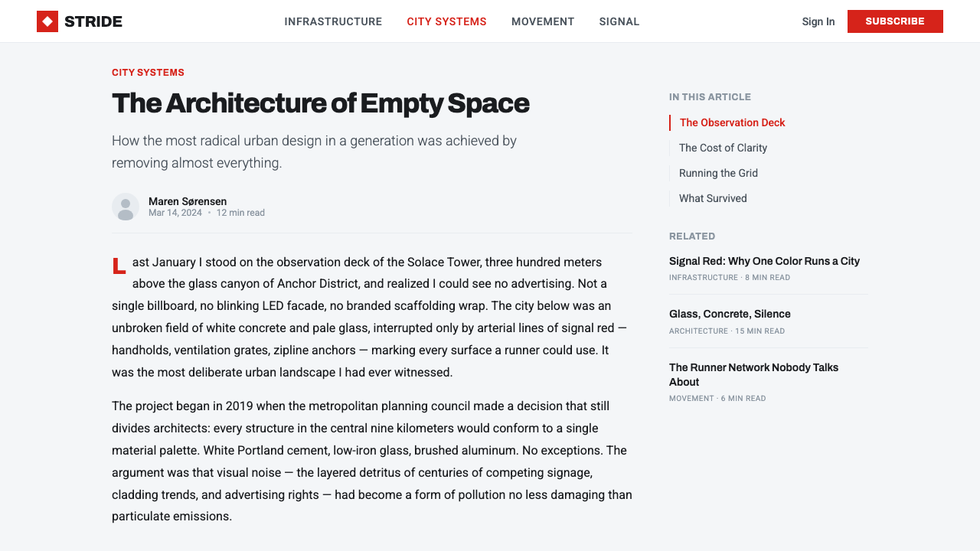Jump to Running the Grid section
This screenshot has height=551, width=980.
(x=718, y=173)
